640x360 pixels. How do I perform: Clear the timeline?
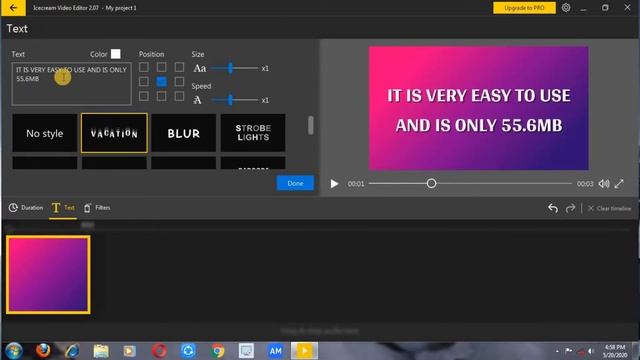pos(609,208)
